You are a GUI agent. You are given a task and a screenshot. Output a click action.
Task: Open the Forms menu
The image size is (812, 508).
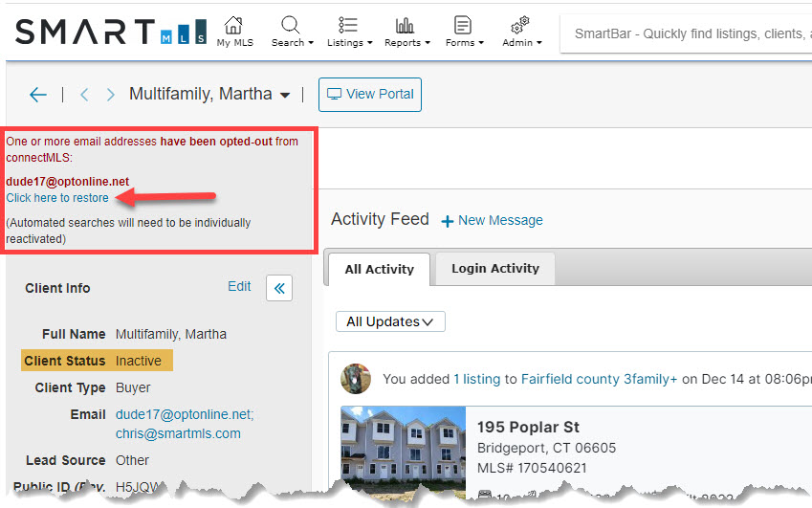coord(465,32)
